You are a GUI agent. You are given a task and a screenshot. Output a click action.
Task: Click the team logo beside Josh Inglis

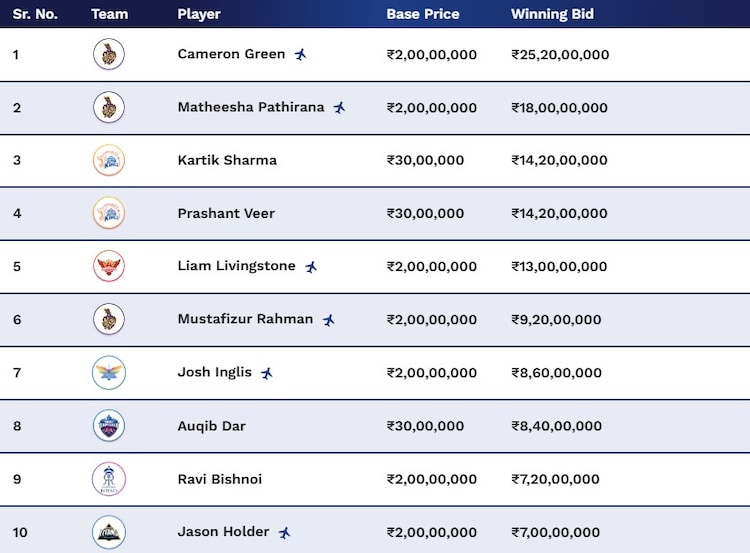click(x=109, y=372)
